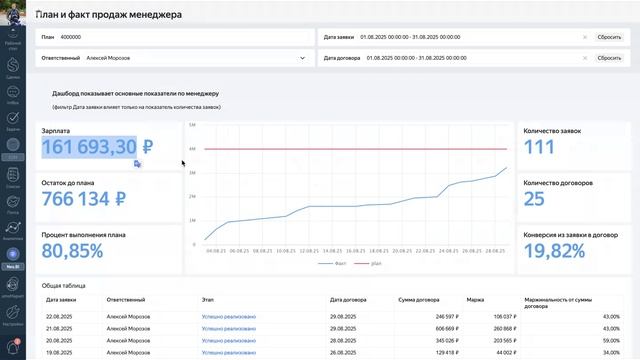The height and width of the screenshot is (360, 640).
Task: Open the notifications bell with red badge
Action: click(x=13, y=347)
